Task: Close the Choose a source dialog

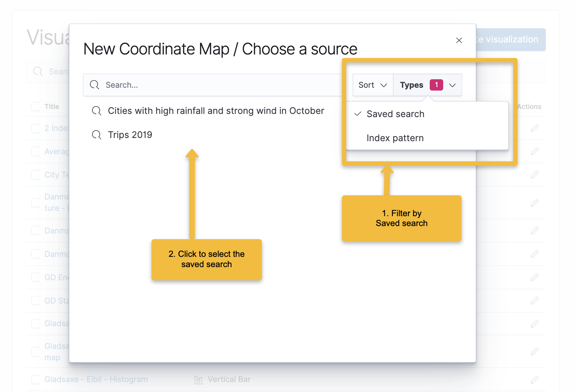Action: (459, 40)
